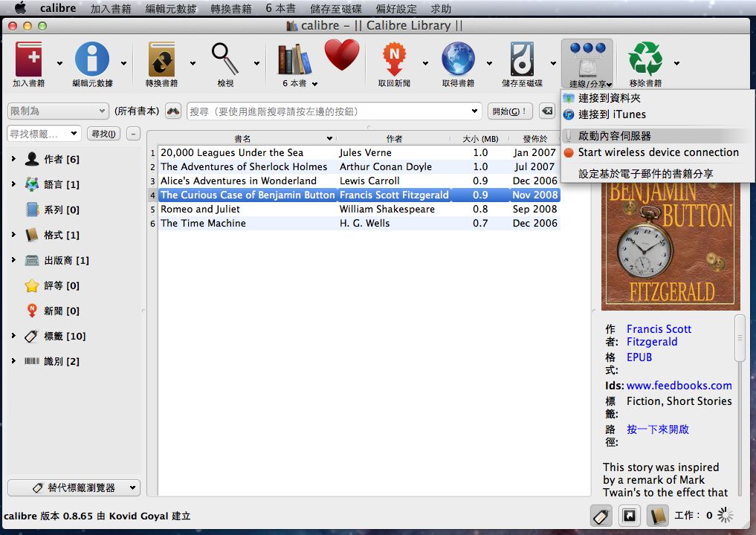This screenshot has width=756, height=535.
Task: Select Connect to folder menu item
Action: point(658,98)
